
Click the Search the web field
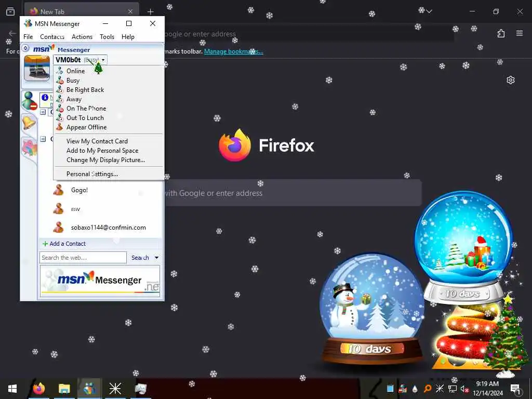[x=83, y=258]
